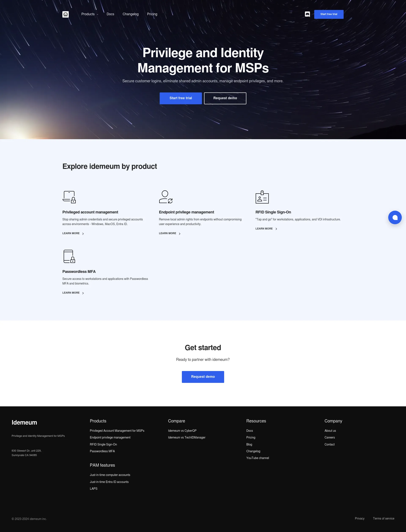The height and width of the screenshot is (532, 406).
Task: Open the floating chat bubble widget
Action: click(395, 217)
